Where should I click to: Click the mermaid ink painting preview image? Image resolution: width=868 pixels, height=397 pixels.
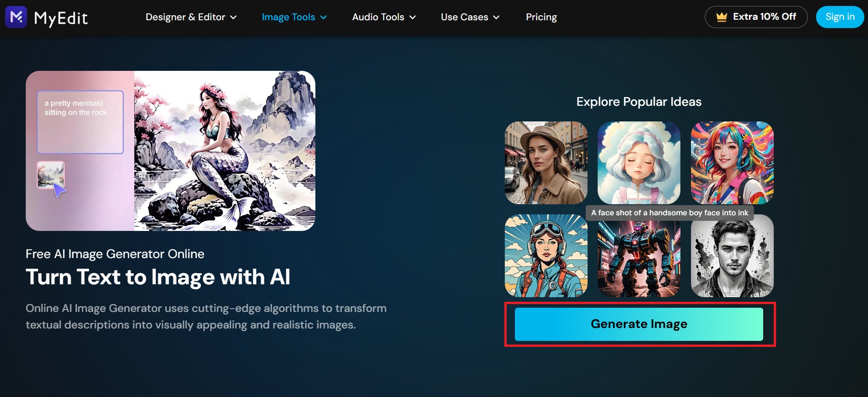coord(224,151)
